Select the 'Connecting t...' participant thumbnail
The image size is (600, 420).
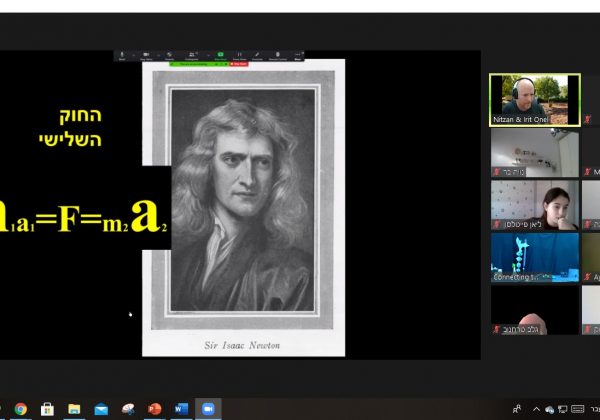(535, 257)
